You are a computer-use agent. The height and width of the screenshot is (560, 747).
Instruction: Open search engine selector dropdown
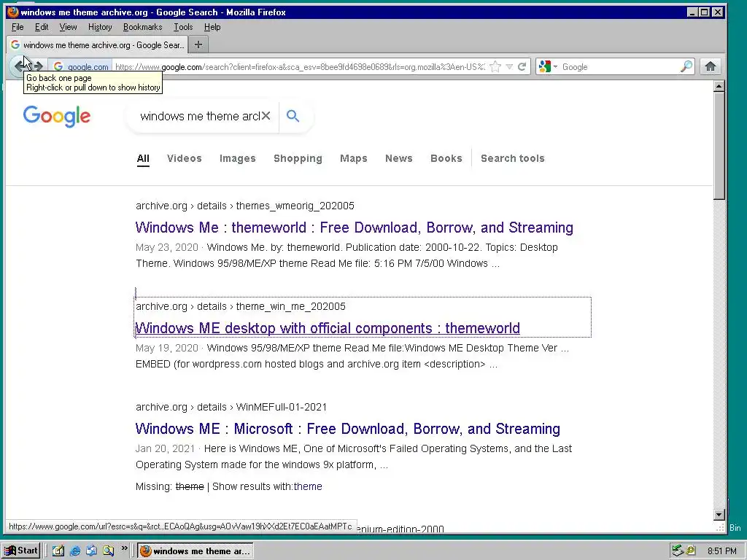tap(547, 66)
